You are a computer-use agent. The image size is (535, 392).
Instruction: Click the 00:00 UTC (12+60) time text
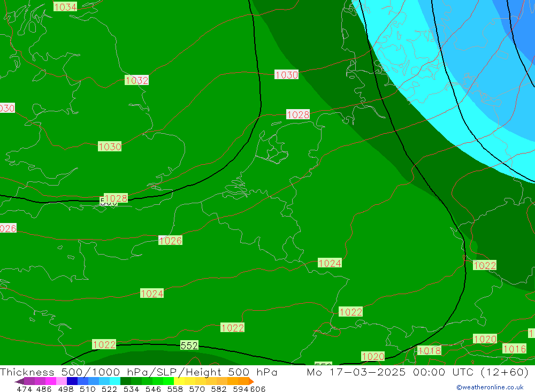471,372
